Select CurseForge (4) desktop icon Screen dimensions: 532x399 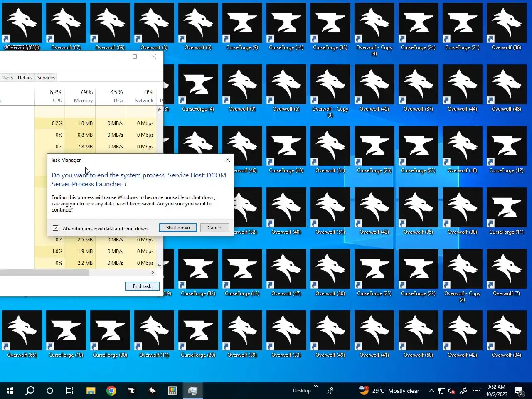(198, 89)
